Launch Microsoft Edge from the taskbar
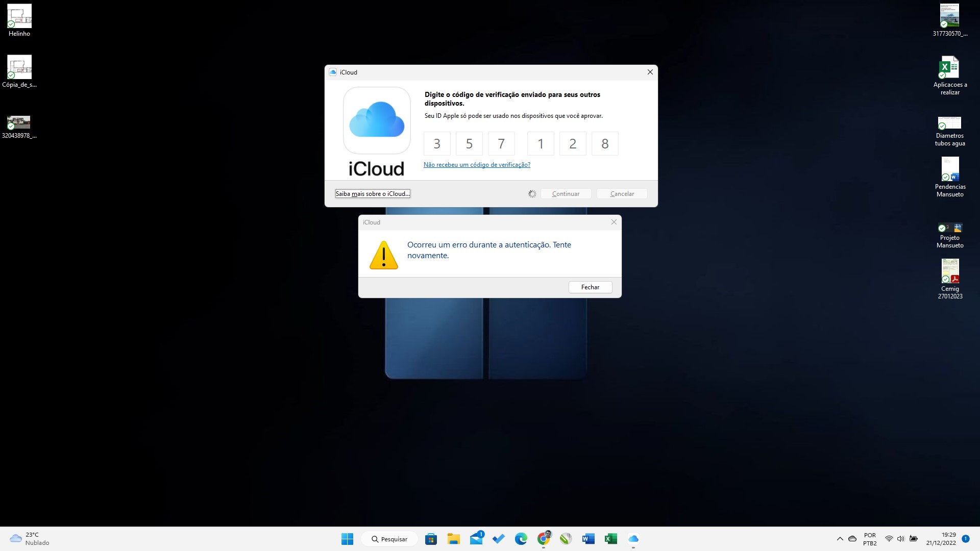 (521, 539)
